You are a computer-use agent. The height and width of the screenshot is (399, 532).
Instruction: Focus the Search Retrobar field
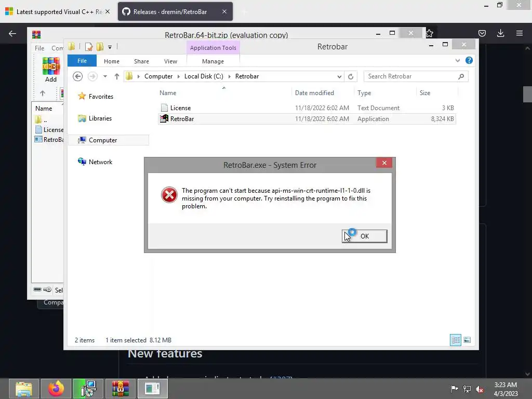pyautogui.click(x=411, y=76)
